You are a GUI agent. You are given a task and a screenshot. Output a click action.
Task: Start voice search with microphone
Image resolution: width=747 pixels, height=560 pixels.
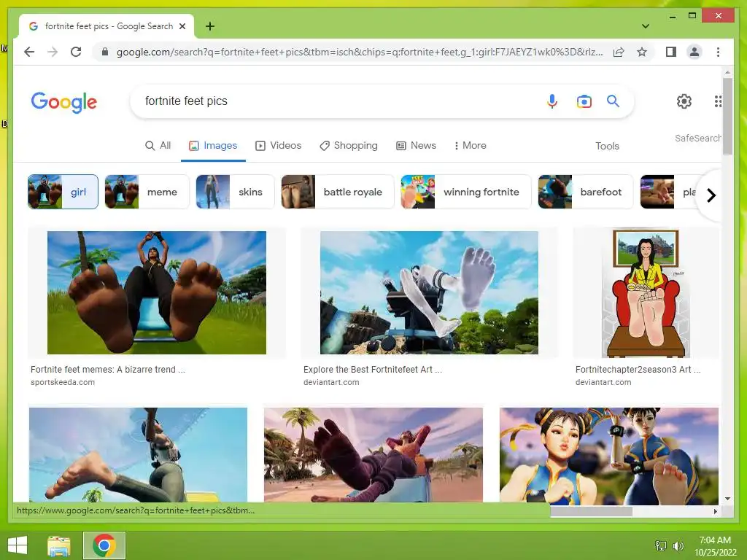point(551,101)
